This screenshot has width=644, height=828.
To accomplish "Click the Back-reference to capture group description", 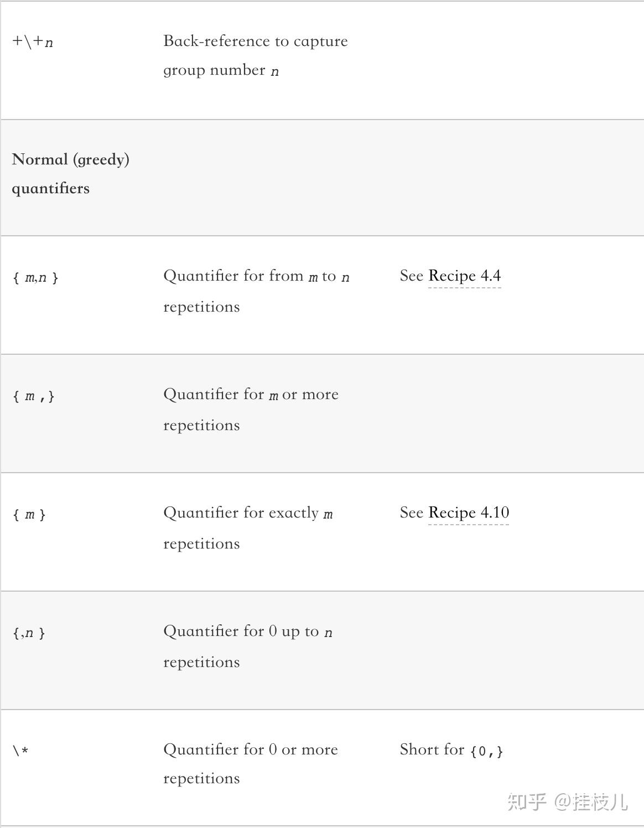I will pos(255,55).
